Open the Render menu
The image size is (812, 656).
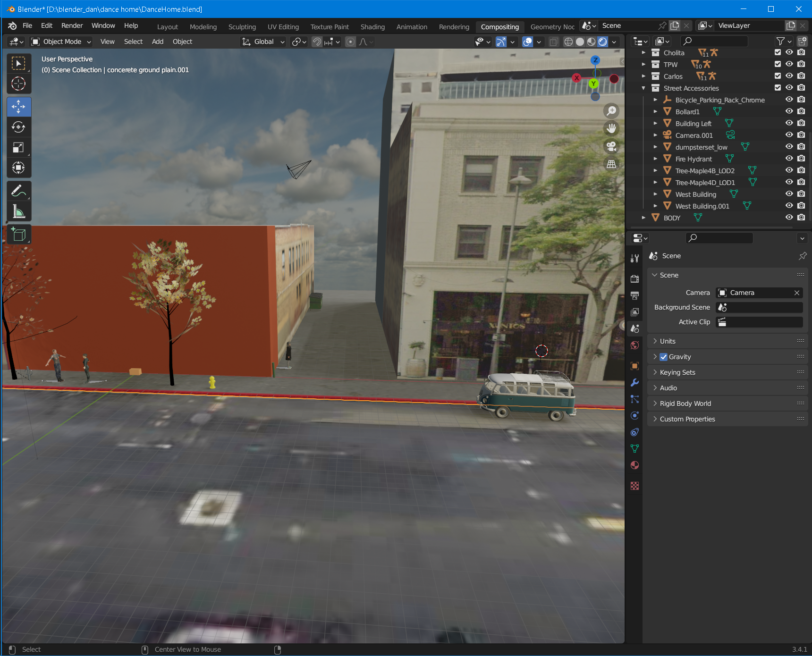(x=72, y=25)
